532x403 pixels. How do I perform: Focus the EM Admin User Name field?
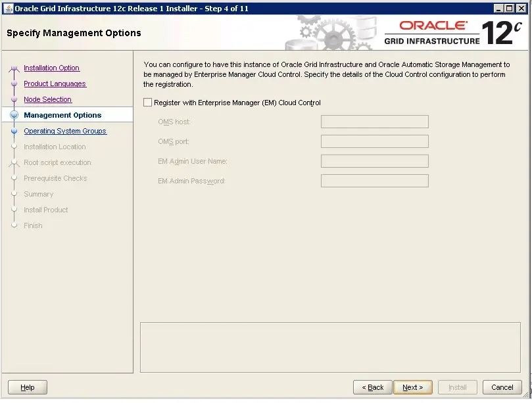coord(375,161)
